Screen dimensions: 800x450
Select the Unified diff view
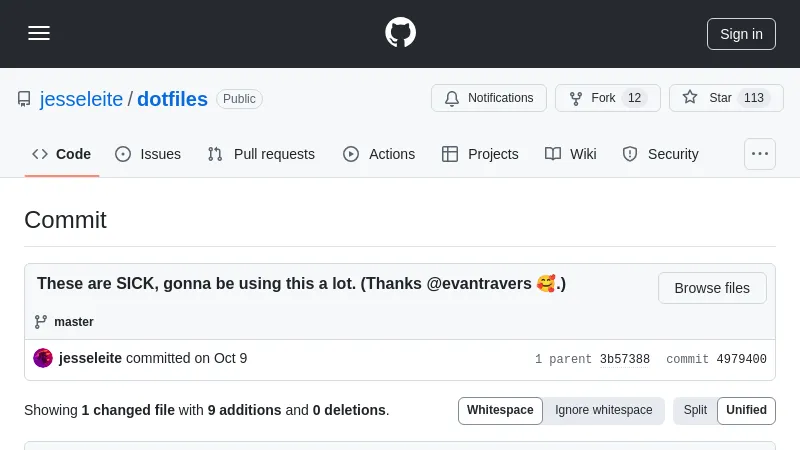coord(746,410)
